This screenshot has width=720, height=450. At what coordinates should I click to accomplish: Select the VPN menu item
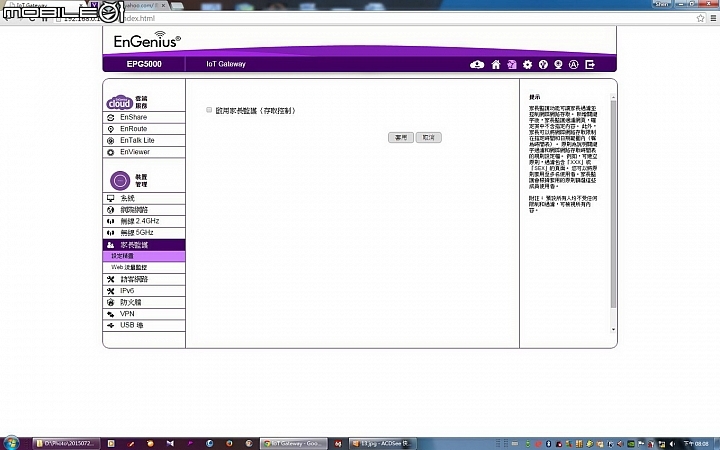click(144, 314)
